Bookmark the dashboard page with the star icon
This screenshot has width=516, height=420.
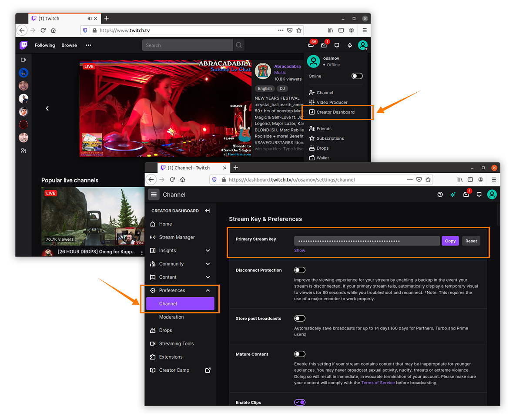(428, 179)
